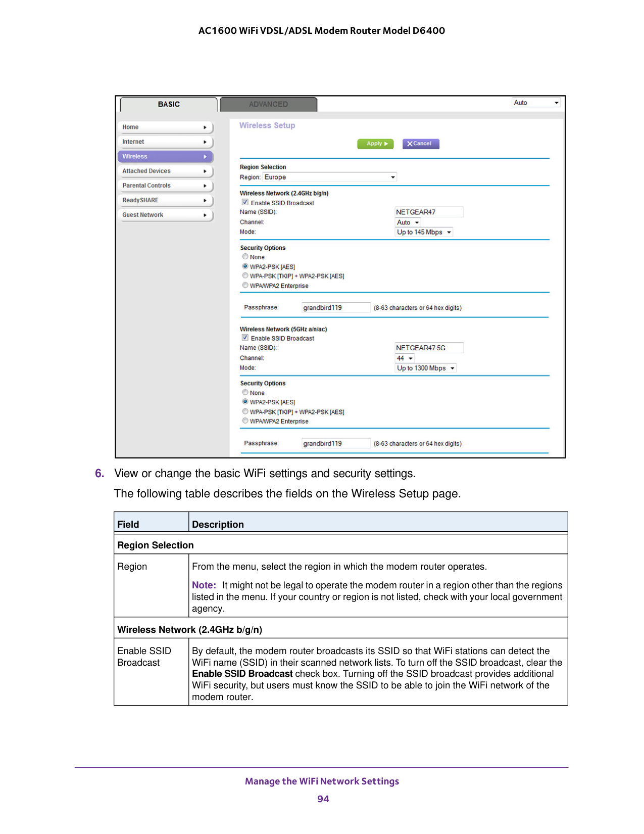The width and height of the screenshot is (644, 834).
Task: Open the ReadySHARE sidebar item
Action: [x=165, y=201]
